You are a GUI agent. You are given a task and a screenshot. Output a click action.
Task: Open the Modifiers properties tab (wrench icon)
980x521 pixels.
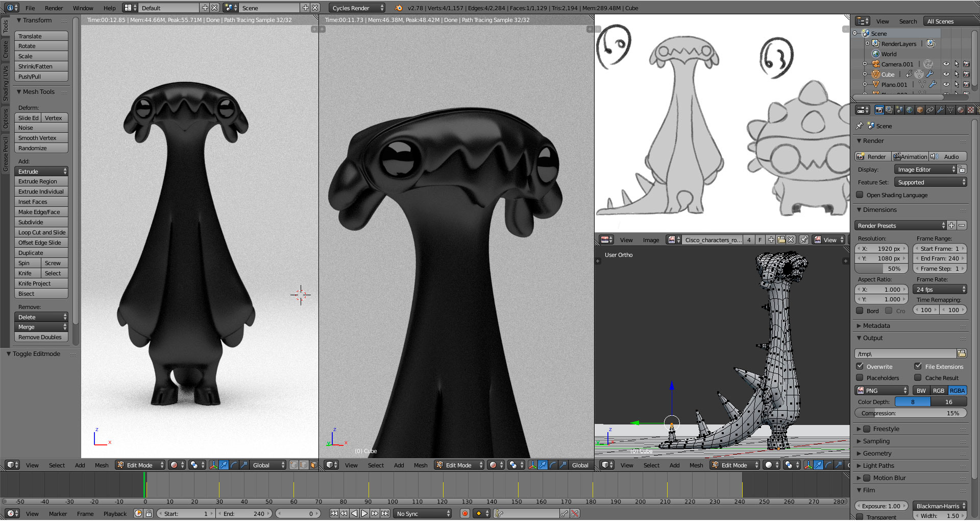(x=940, y=110)
